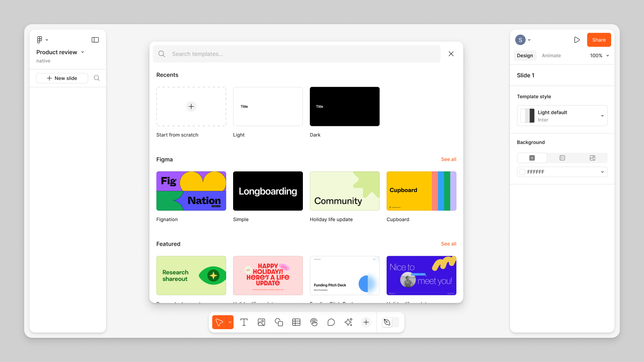Toggle the image background fill option
The height and width of the screenshot is (362, 644).
pos(592,158)
